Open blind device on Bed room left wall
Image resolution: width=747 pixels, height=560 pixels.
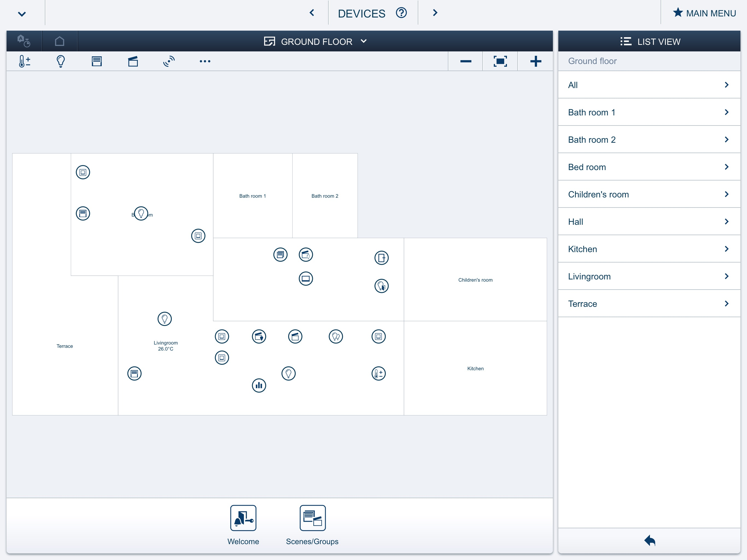point(83,214)
